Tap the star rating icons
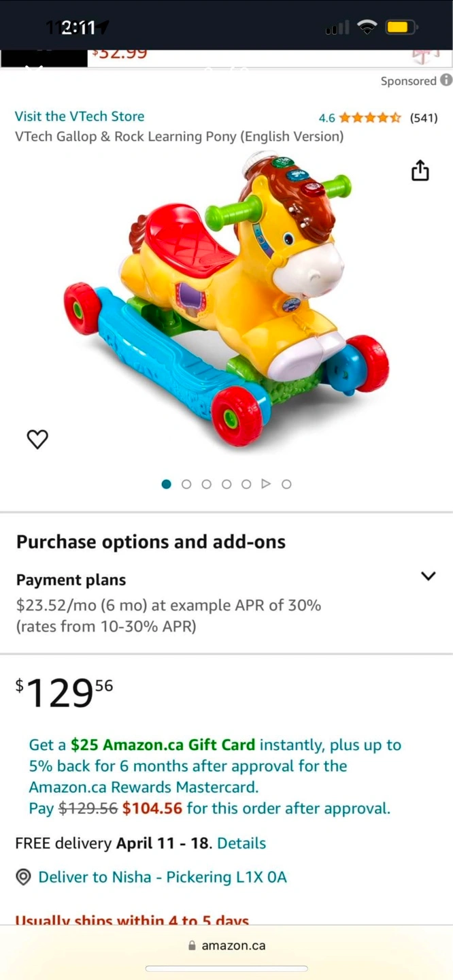Viewport: 453px width, 980px height. (x=370, y=118)
